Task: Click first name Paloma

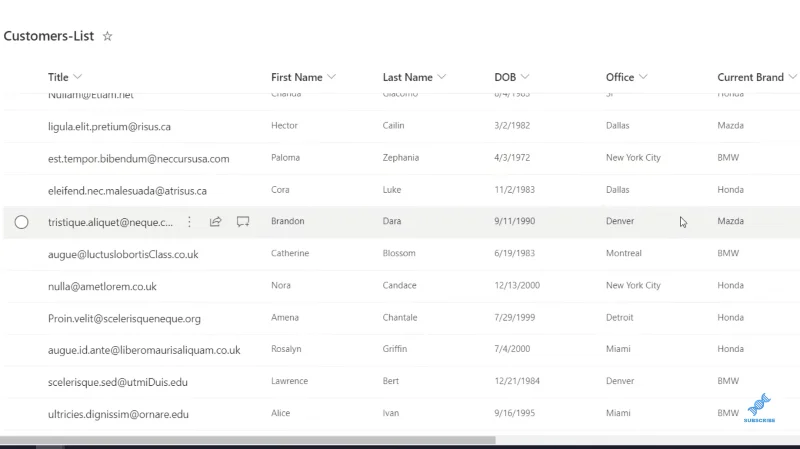Action: (285, 158)
